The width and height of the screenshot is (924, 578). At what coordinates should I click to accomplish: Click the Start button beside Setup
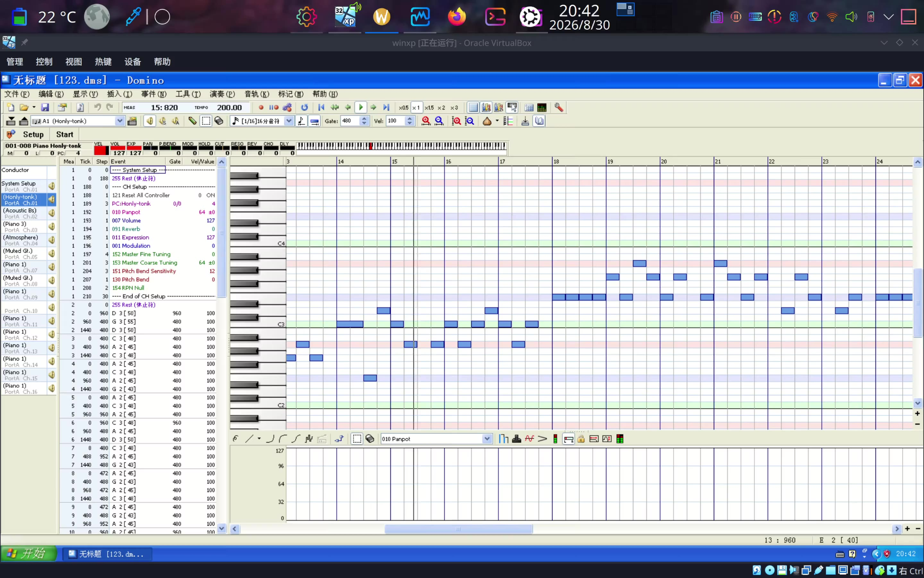[x=65, y=135]
